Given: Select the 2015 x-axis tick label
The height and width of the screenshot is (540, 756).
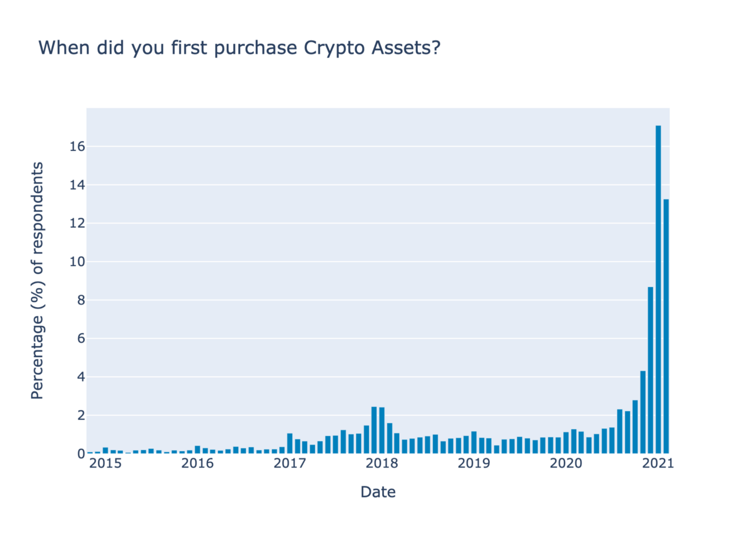Looking at the screenshot, I should pos(105,463).
